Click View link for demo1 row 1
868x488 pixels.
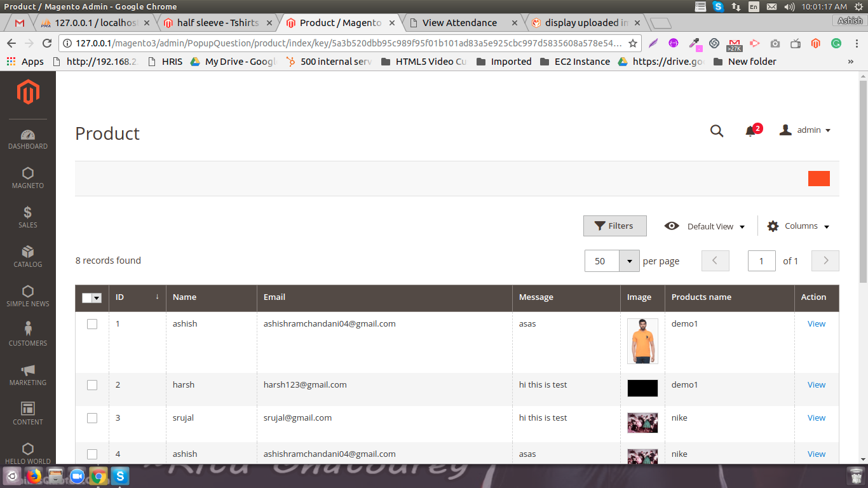point(816,324)
